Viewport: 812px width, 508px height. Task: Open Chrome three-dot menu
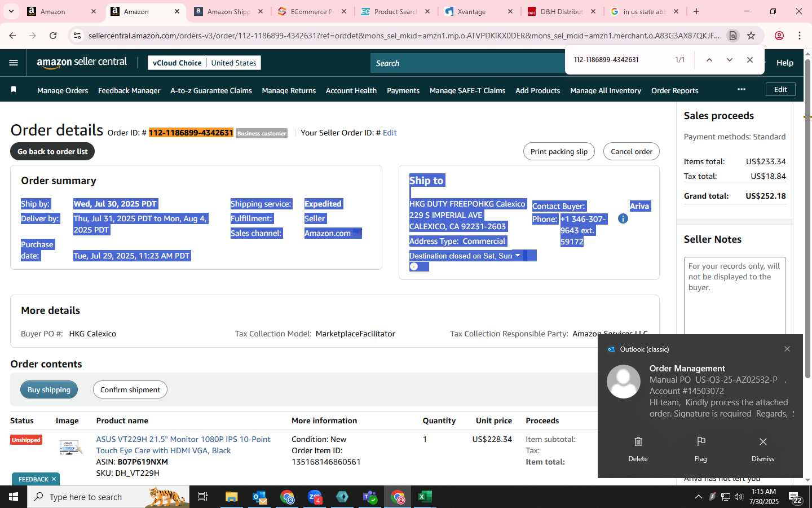point(800,36)
